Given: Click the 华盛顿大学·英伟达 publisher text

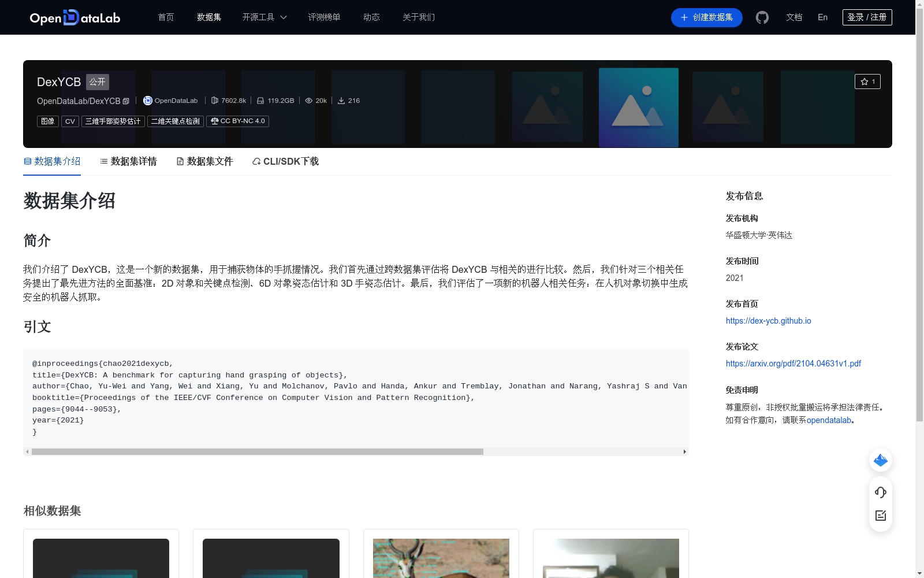Looking at the screenshot, I should [759, 235].
